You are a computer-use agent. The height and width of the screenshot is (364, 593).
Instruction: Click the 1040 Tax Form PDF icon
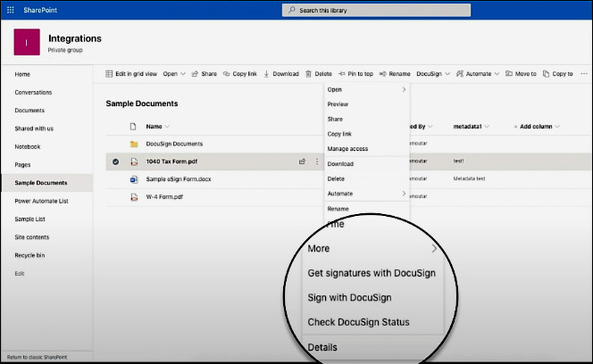click(x=134, y=161)
